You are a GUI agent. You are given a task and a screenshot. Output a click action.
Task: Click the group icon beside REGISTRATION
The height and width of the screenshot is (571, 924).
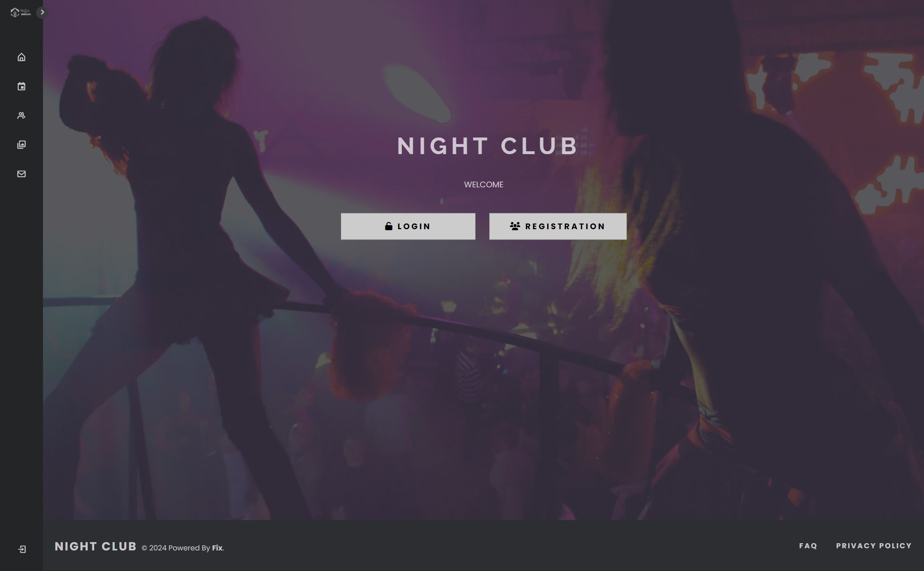tap(515, 226)
